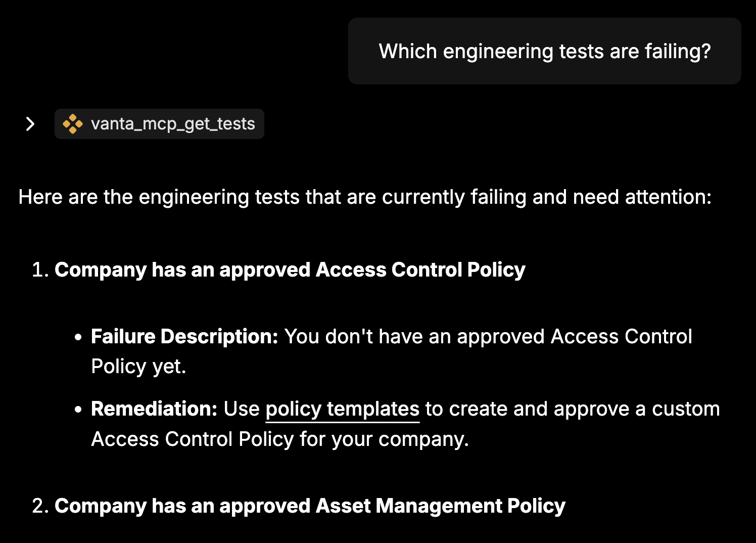
Task: Click the list number 2 marker
Action: click(x=40, y=506)
